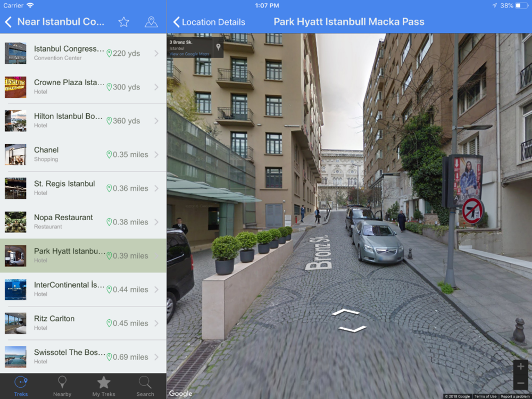Click the pin icon in the Street View address box
Viewport: 532px width, 399px height.
click(x=218, y=47)
